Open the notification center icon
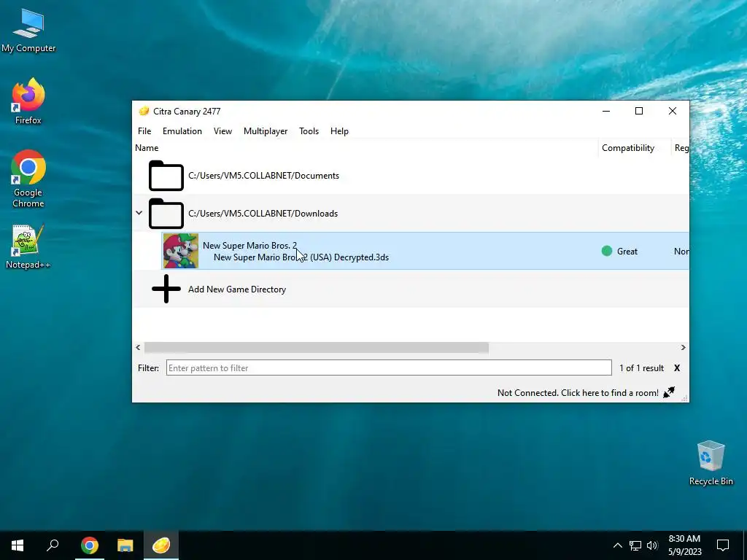The image size is (747, 560). click(x=723, y=545)
